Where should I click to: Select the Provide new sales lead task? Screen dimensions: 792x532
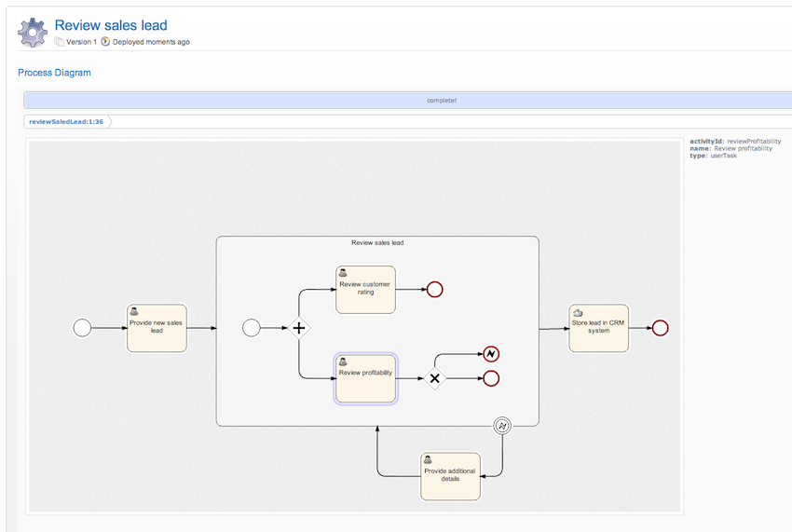tap(157, 328)
